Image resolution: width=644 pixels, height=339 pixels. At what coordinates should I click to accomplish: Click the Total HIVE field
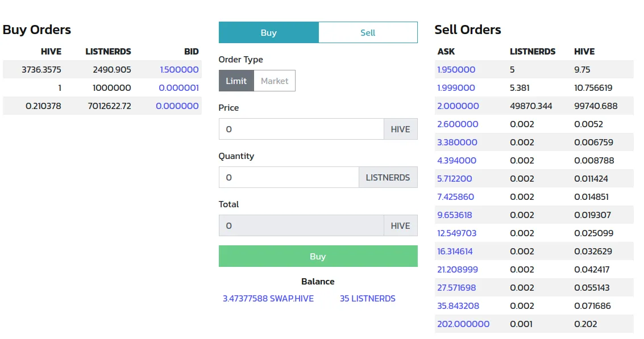click(301, 225)
